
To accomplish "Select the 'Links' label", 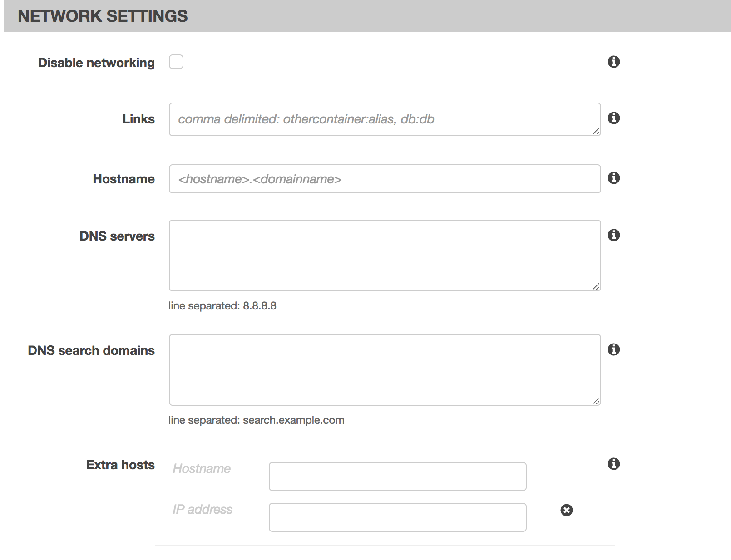I will point(138,119).
